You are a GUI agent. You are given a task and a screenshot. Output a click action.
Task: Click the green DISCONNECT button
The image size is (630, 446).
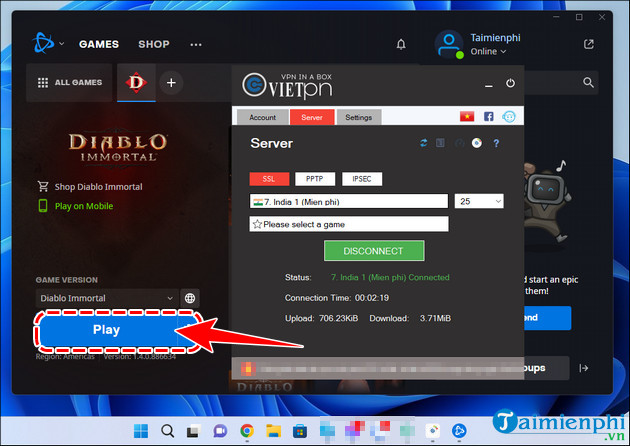[374, 251]
